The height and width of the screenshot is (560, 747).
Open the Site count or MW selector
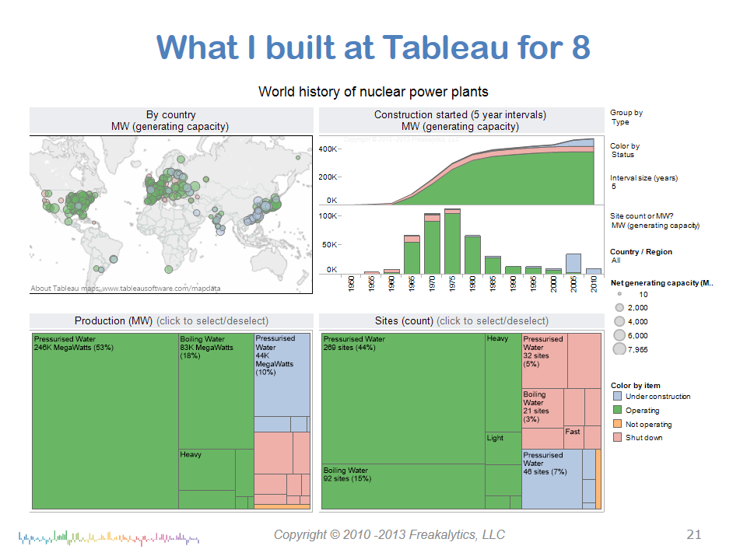click(x=655, y=226)
